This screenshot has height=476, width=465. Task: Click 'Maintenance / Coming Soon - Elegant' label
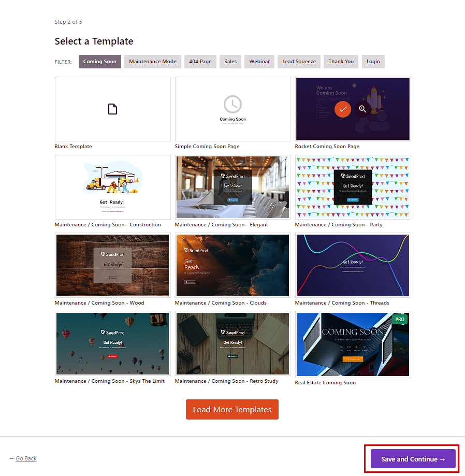[x=221, y=225]
